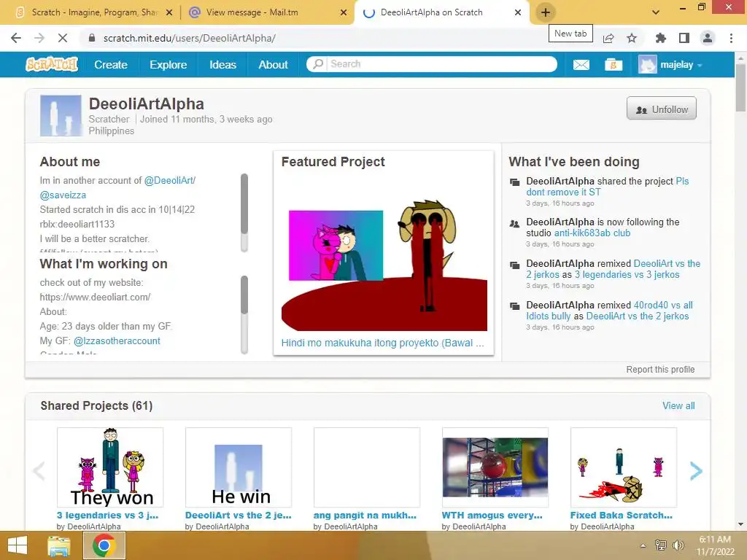The width and height of the screenshot is (747, 560).
Task: Open DeeoliArt vs the 2 je... project title
Action: pyautogui.click(x=239, y=516)
